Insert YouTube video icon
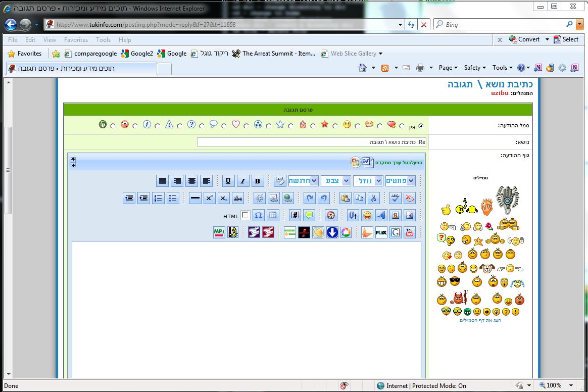 tap(410, 232)
